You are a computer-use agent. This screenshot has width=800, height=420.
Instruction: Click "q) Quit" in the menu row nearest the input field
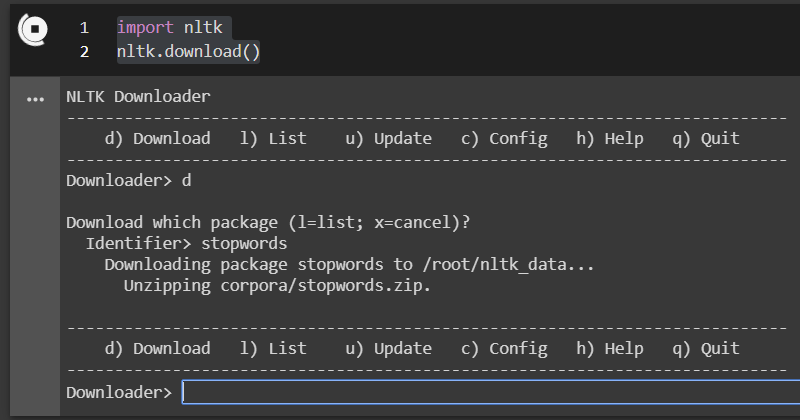pos(706,348)
